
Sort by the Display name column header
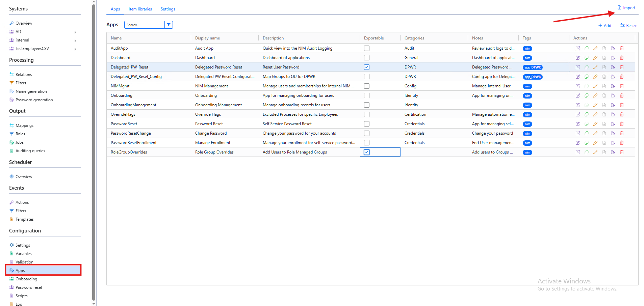pos(207,38)
